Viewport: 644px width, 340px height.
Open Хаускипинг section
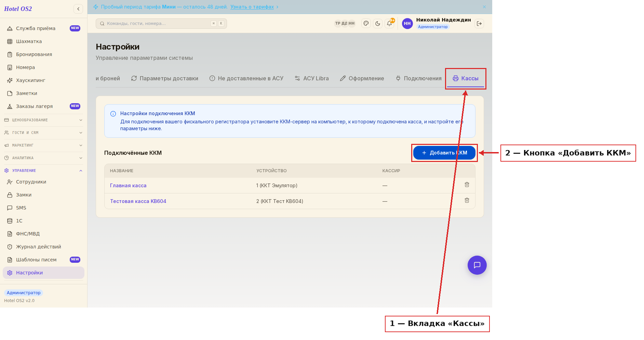coord(43,80)
